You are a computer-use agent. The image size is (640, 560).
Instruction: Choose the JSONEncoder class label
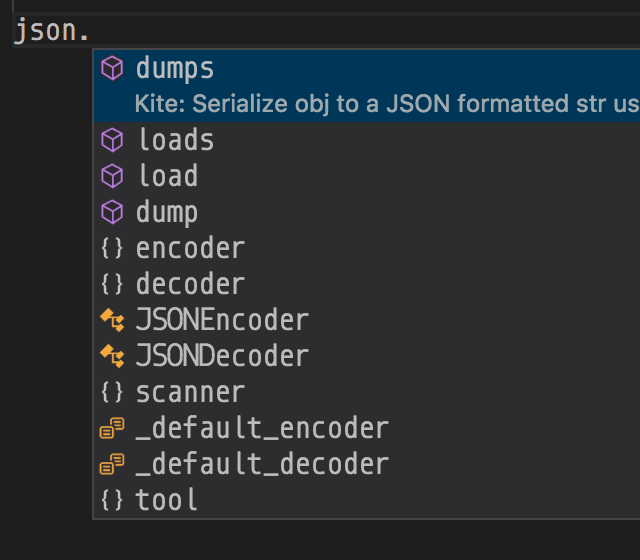(222, 320)
